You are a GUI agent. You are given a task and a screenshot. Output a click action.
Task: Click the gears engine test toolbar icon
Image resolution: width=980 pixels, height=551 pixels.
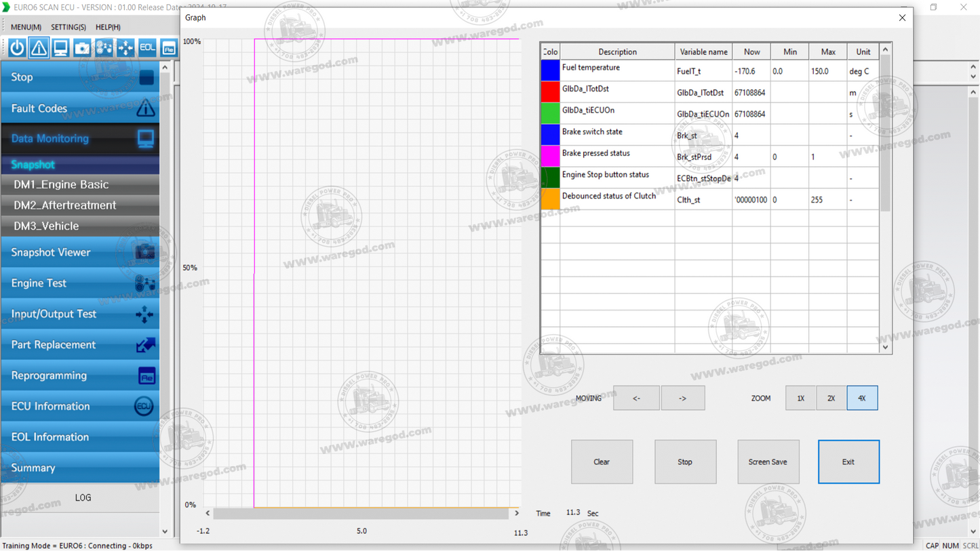pyautogui.click(x=104, y=47)
